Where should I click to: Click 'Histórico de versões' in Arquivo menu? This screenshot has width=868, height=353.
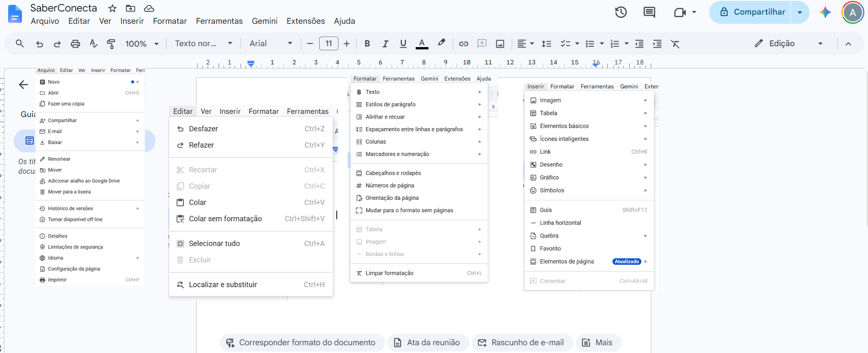pos(90,209)
